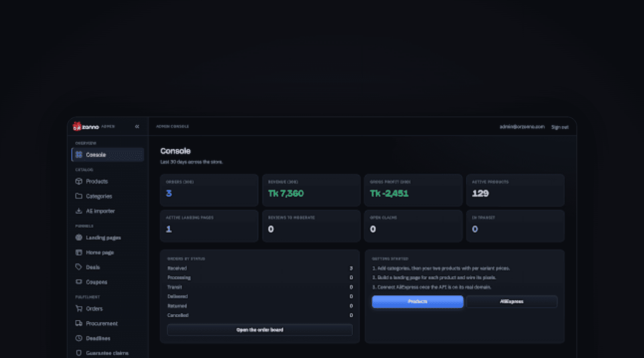644x358 pixels.
Task: Click the Connect AliExpress step
Action: (x=432, y=287)
